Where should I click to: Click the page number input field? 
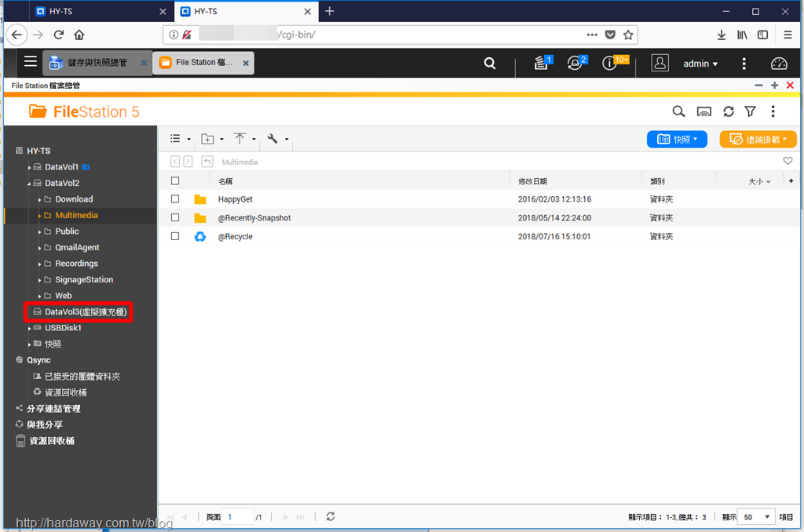tap(237, 516)
